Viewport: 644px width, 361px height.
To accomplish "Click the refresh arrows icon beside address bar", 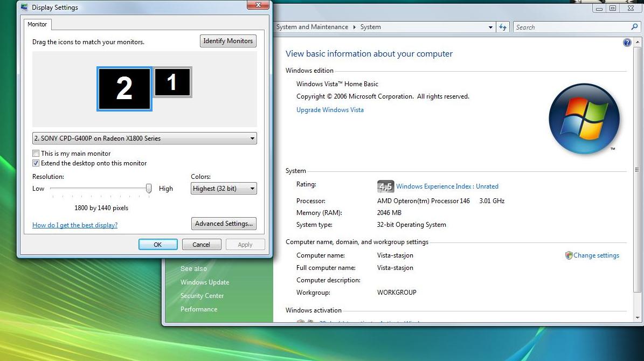I will pos(503,27).
